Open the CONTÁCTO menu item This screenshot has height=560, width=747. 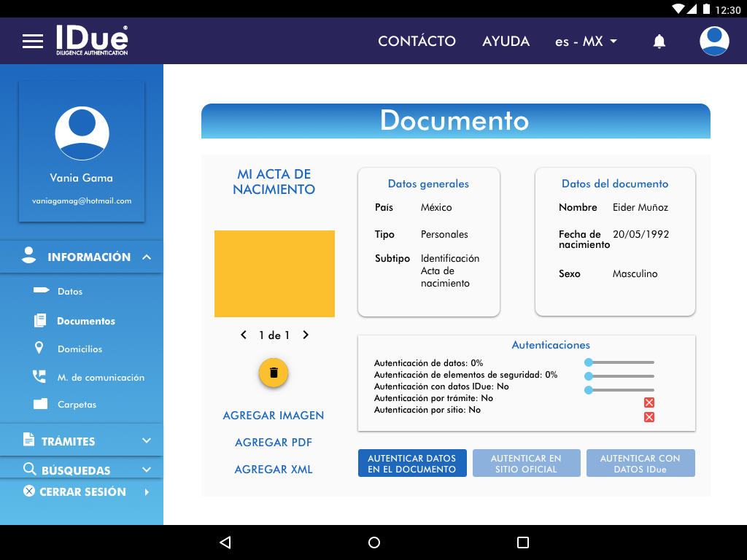[x=417, y=42]
